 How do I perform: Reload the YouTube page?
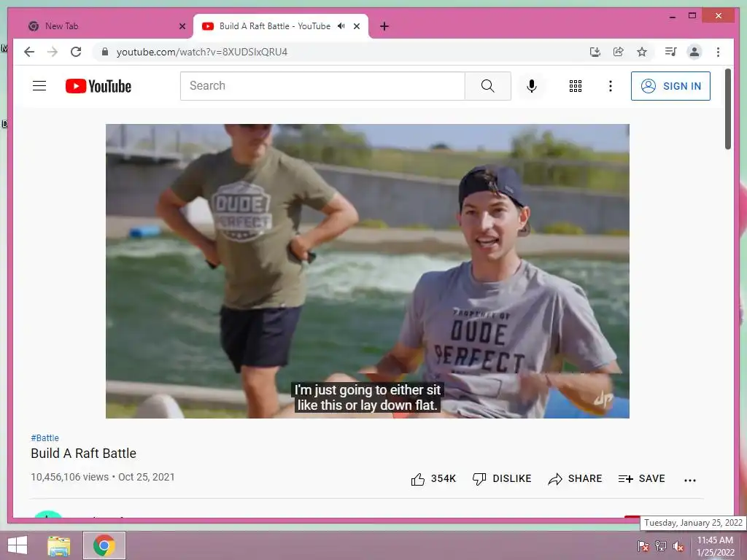click(x=76, y=52)
